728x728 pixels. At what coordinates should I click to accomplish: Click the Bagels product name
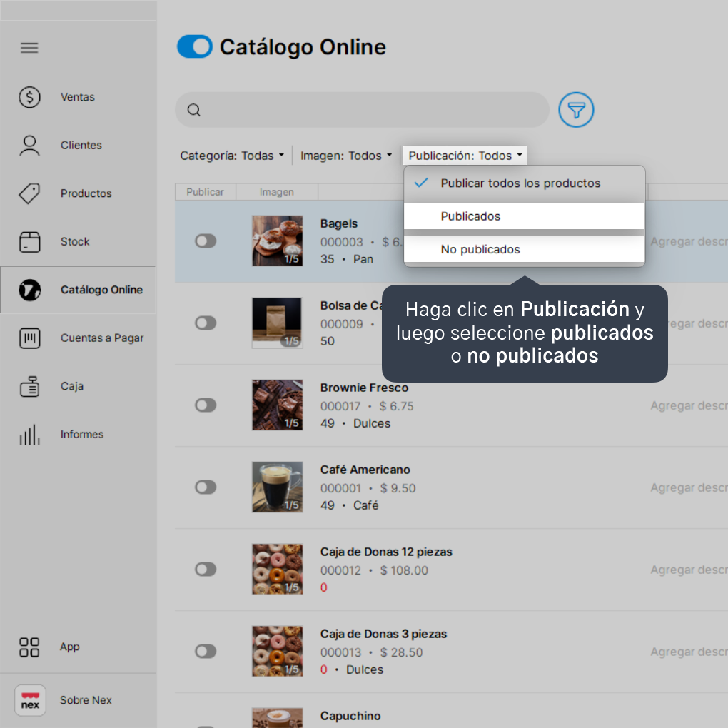(339, 224)
